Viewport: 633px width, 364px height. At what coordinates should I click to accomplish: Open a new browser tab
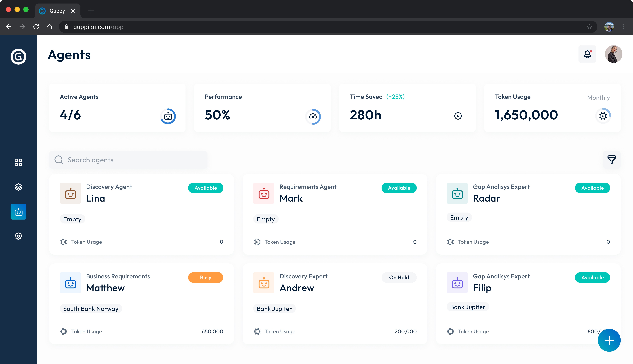tap(91, 11)
